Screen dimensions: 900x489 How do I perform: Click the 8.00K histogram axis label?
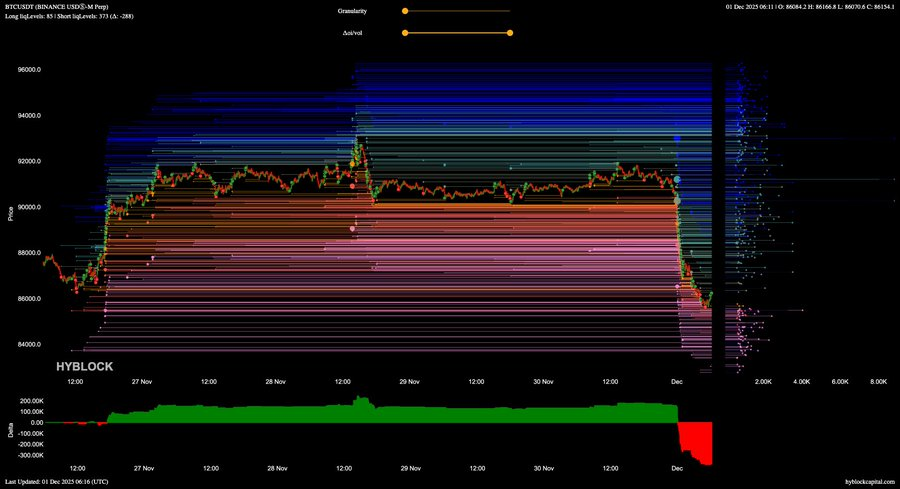(x=878, y=382)
